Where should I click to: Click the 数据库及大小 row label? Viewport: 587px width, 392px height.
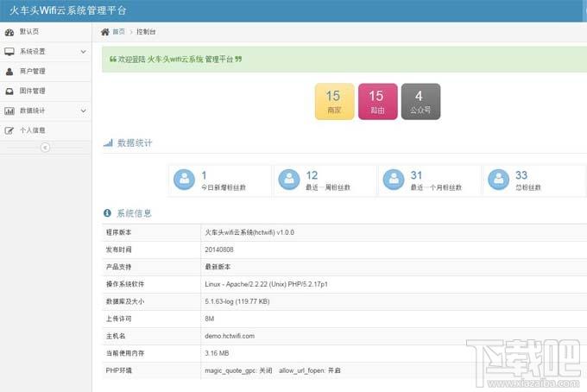(x=125, y=301)
